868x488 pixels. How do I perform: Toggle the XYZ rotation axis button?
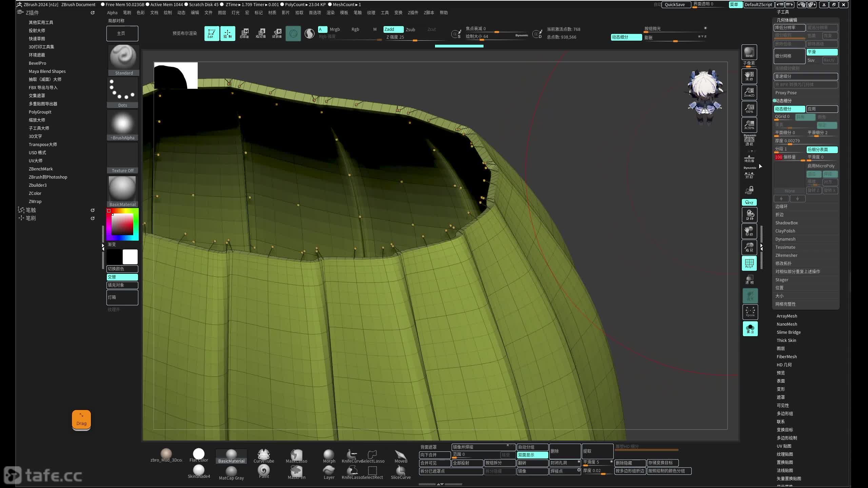pyautogui.click(x=749, y=202)
